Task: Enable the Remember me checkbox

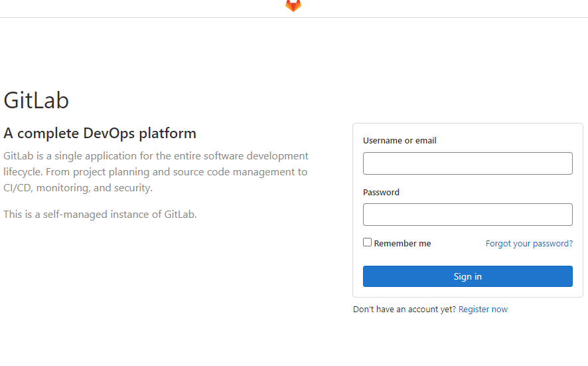Action: [367, 242]
